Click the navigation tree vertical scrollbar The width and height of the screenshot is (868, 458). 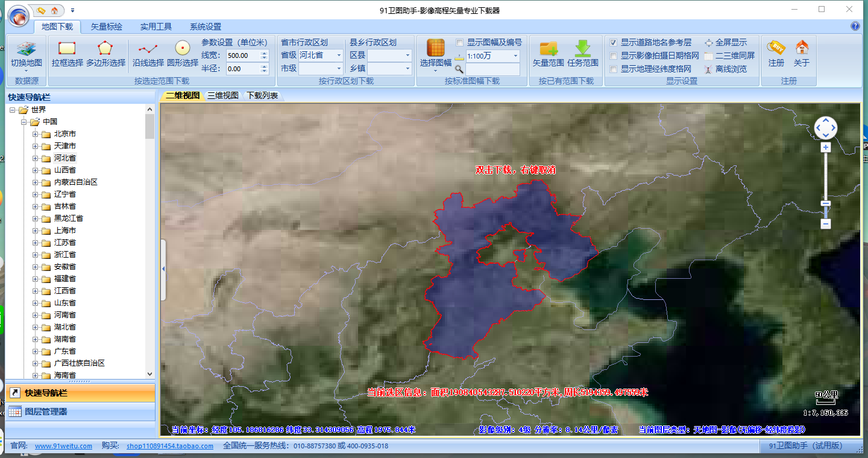[150, 241]
